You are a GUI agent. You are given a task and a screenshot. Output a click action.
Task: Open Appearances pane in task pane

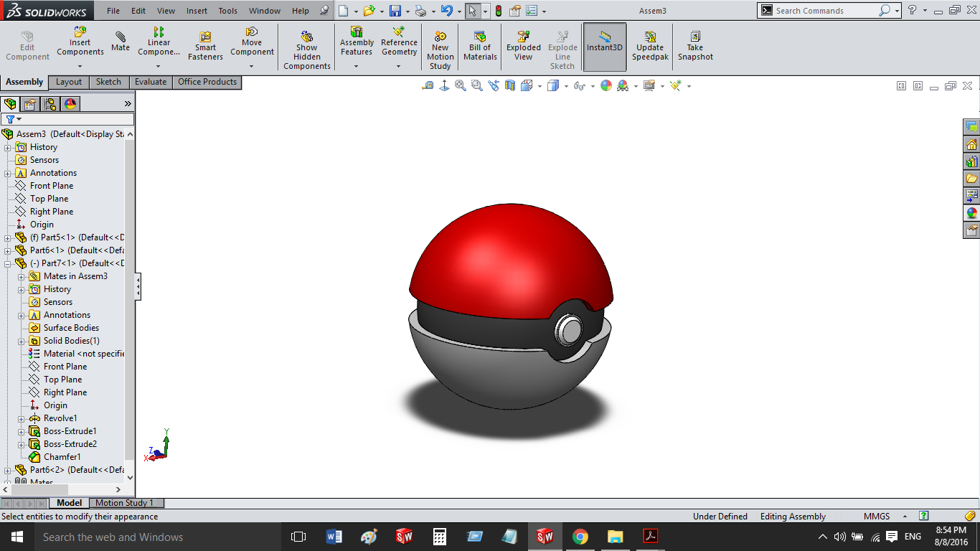click(972, 213)
